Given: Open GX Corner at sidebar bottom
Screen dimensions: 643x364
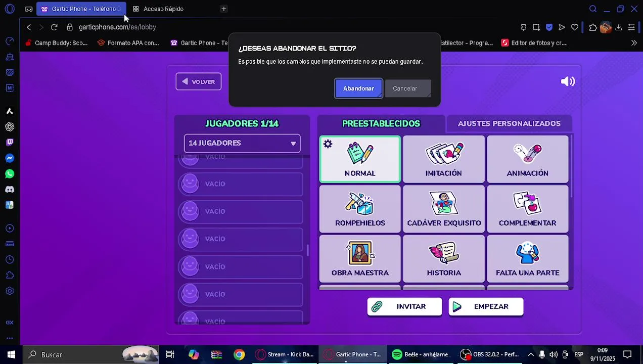Looking at the screenshot, I should [x=10, y=323].
